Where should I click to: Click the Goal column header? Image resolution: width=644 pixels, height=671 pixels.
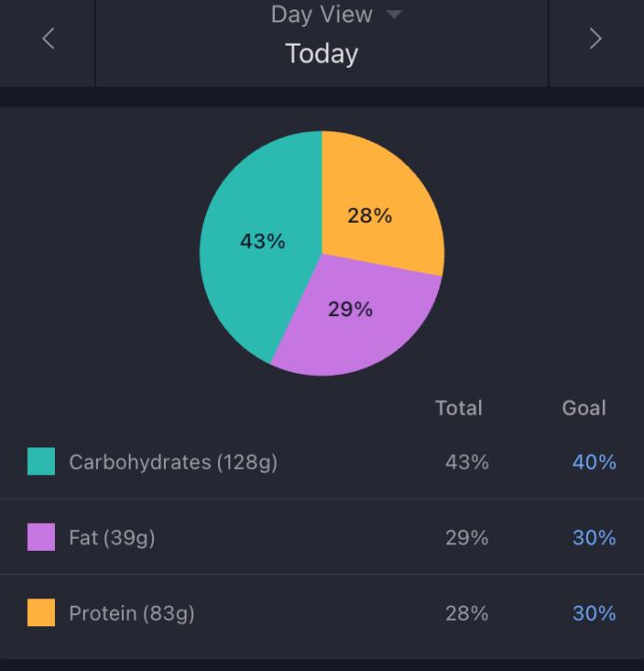(584, 408)
